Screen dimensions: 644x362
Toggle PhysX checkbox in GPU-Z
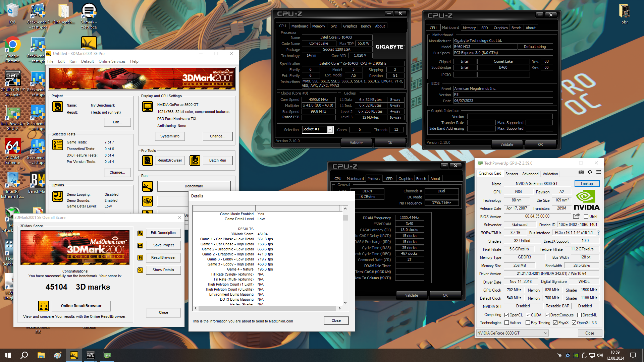point(555,323)
